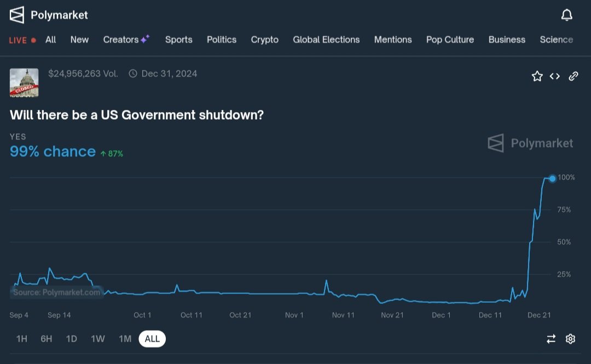Open the LIVE section
The width and height of the screenshot is (591, 364).
pyautogui.click(x=22, y=40)
